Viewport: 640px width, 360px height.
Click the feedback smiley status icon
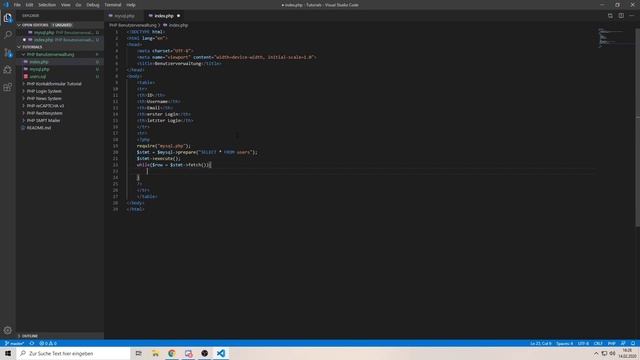pos(623,343)
